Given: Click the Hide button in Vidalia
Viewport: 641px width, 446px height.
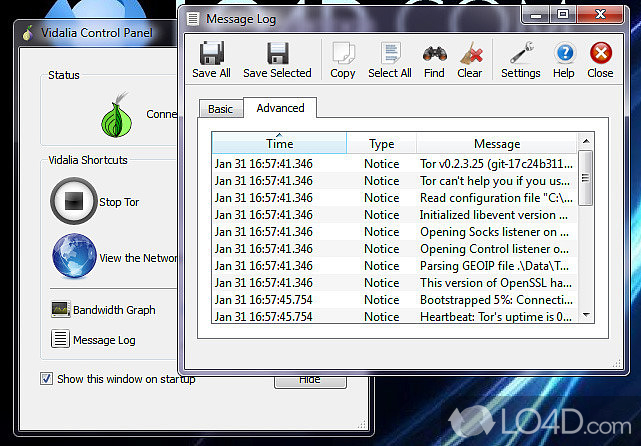Looking at the screenshot, I should click(x=310, y=381).
